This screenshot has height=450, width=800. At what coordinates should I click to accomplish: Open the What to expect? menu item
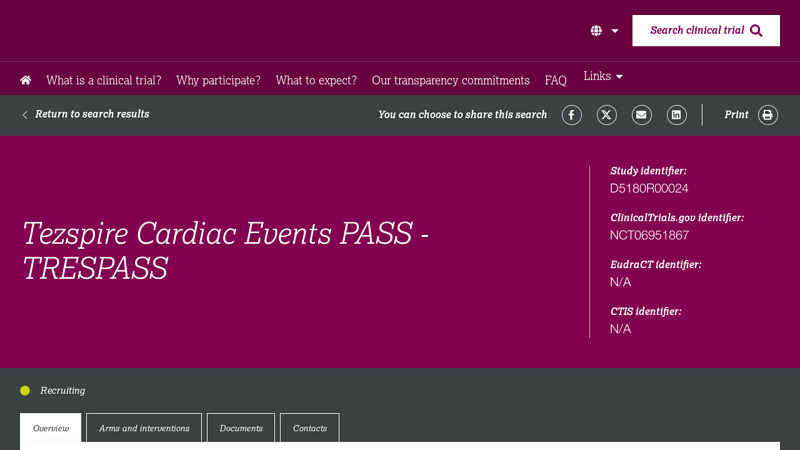click(x=316, y=81)
